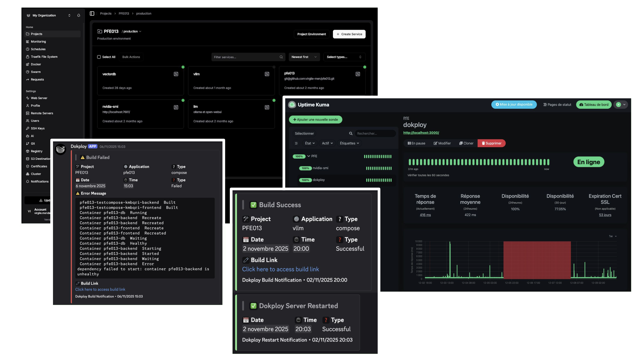Click the notification bell icon

(78, 15)
